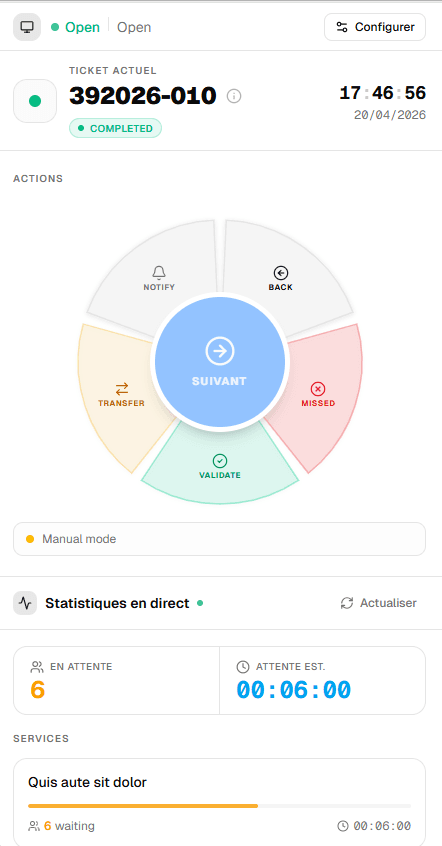Image resolution: width=442 pixels, height=846 pixels.
Task: Click the people icon next to EN ATTENTE
Action: [37, 666]
